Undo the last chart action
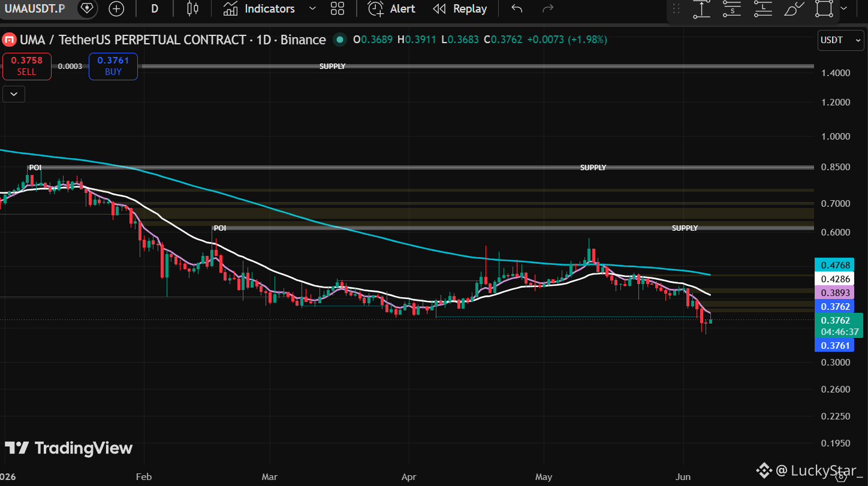 [x=517, y=8]
